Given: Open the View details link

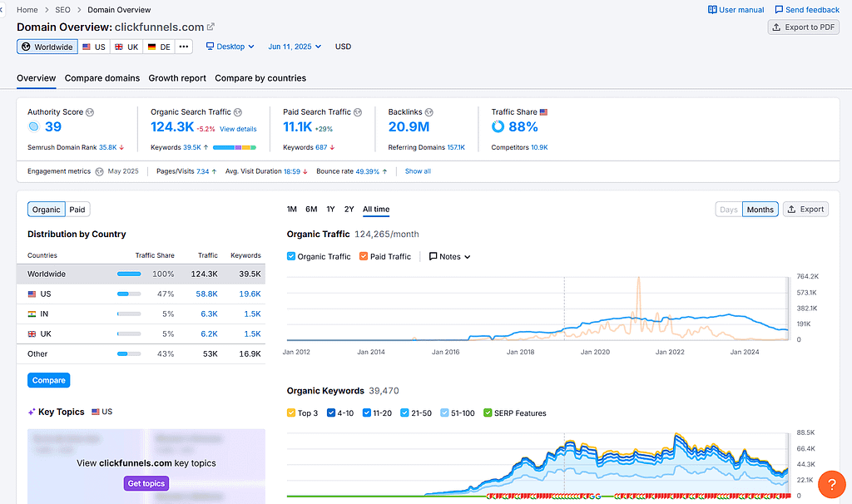Looking at the screenshot, I should click(238, 129).
